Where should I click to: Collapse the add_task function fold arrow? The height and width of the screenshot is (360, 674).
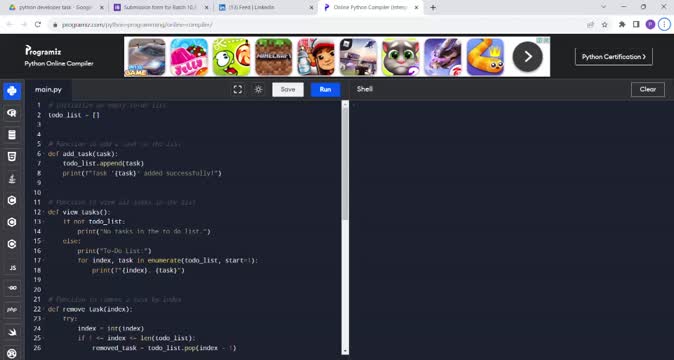tap(45, 154)
